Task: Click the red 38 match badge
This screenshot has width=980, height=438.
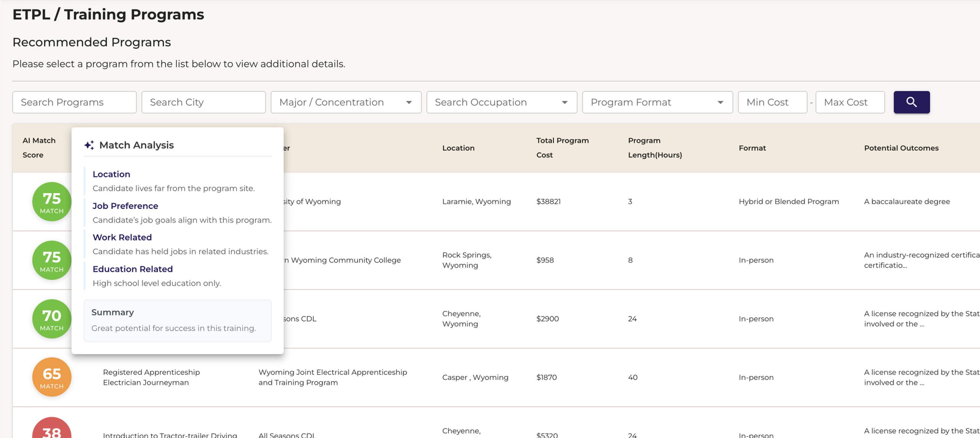Action: [x=52, y=430]
